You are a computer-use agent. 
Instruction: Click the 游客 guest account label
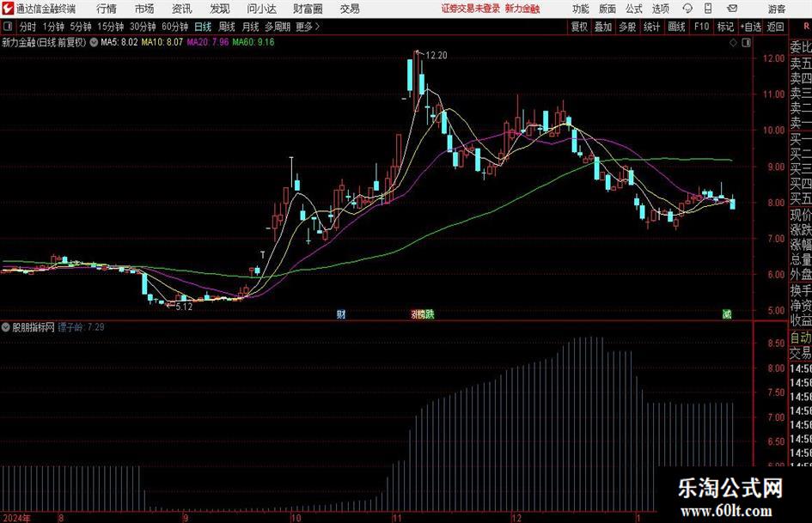[x=776, y=9]
